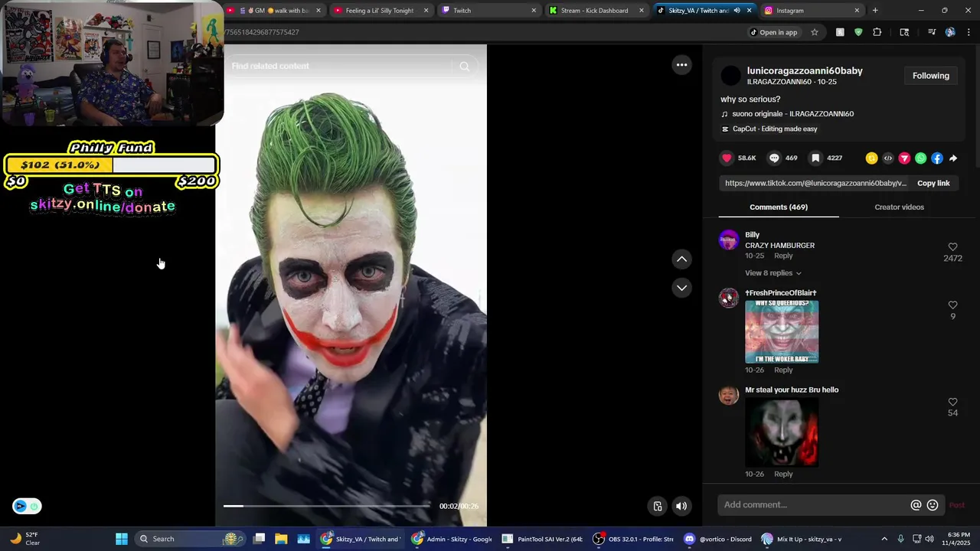980x551 pixels.
Task: Like Mr steal your huzz comment
Action: (x=952, y=402)
